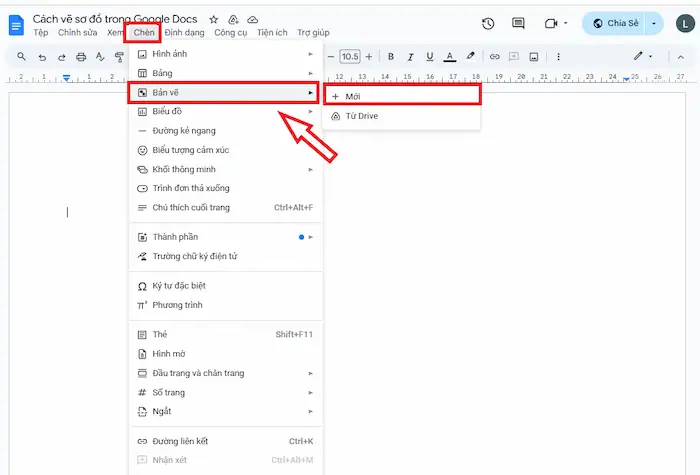Insert a link from the toolbar
Screen dimensions: 700x475
[x=494, y=57]
